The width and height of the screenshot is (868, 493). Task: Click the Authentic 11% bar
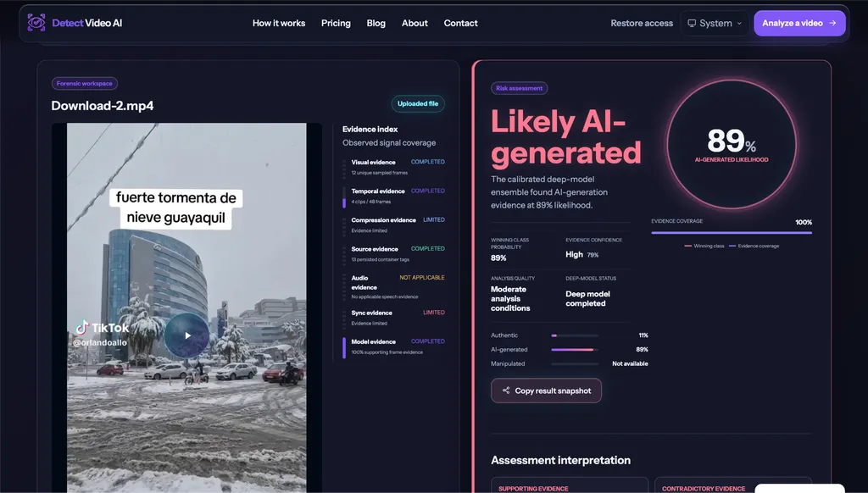tap(575, 335)
